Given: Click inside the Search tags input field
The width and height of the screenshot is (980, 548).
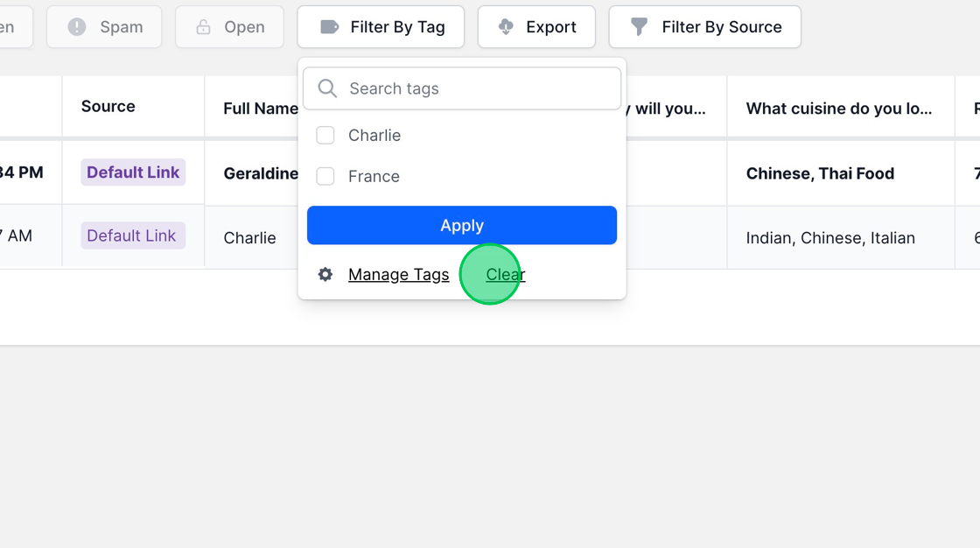Looking at the screenshot, I should click(x=462, y=88).
